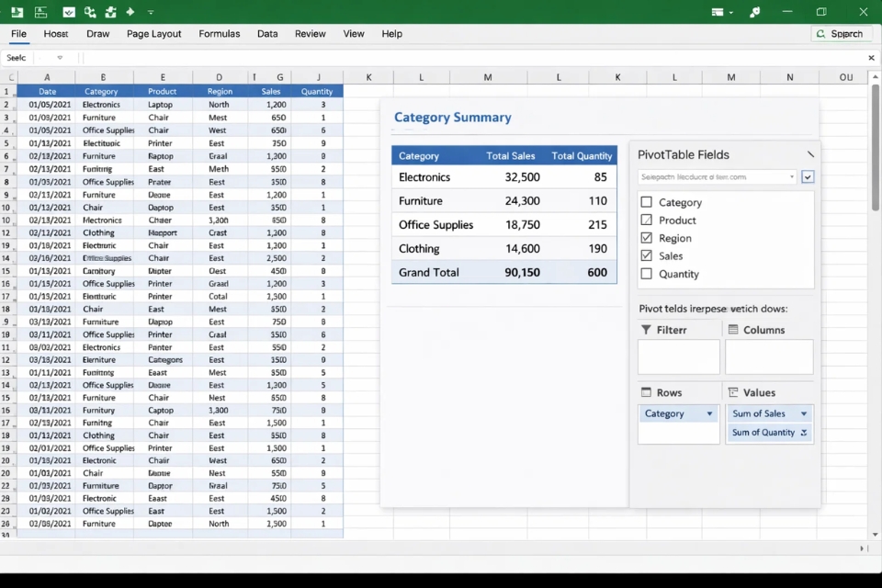Image resolution: width=882 pixels, height=588 pixels.
Task: Open the Category dropdown under Rows
Action: coord(711,413)
